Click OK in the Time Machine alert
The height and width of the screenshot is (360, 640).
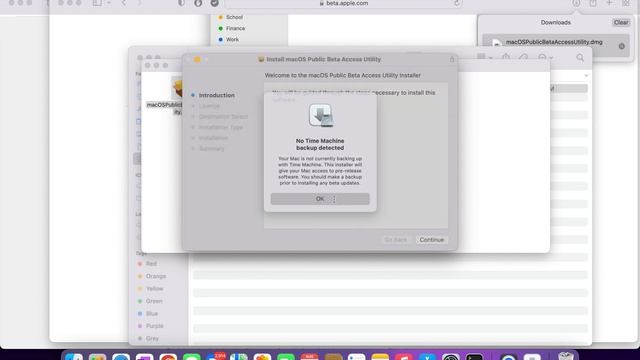click(x=320, y=199)
